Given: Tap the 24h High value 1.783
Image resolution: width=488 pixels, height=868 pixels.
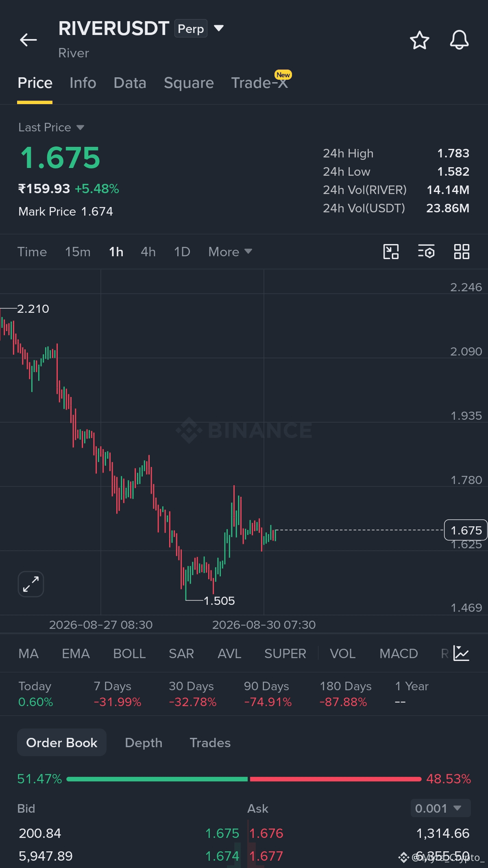Looking at the screenshot, I should [x=453, y=153].
